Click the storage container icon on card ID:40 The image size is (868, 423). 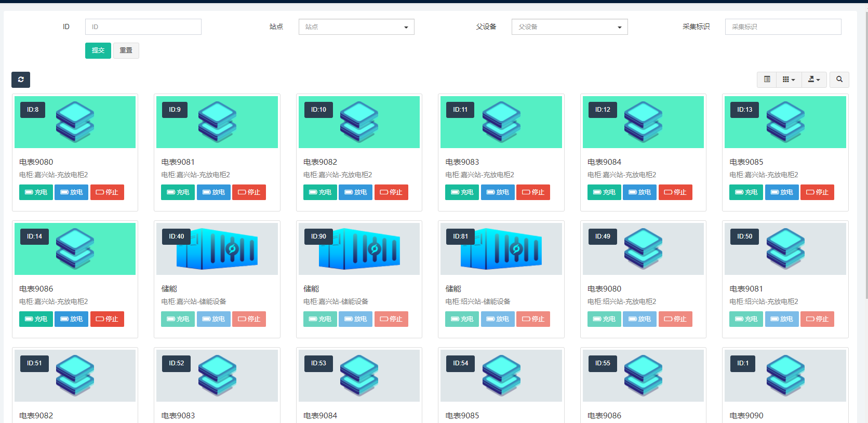tap(217, 249)
